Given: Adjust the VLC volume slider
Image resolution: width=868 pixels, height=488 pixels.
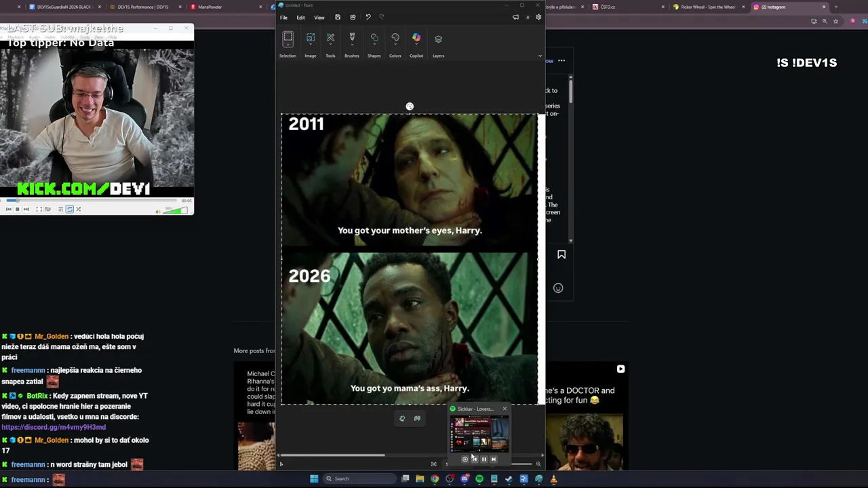Looking at the screenshot, I should (176, 211).
